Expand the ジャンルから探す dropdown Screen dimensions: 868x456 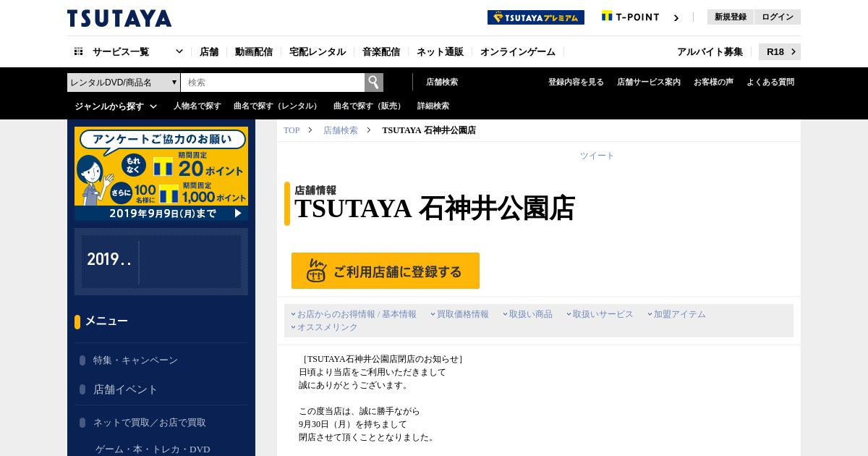coord(116,106)
